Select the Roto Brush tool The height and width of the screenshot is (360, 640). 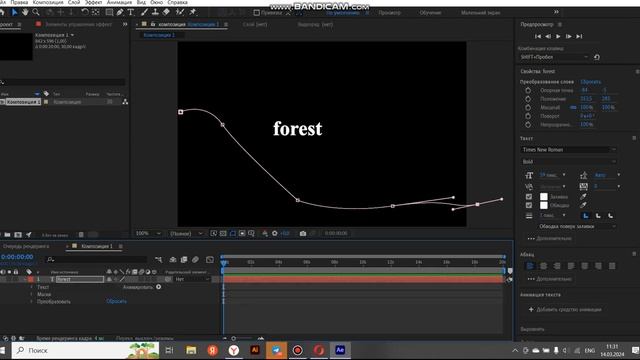[x=180, y=12]
